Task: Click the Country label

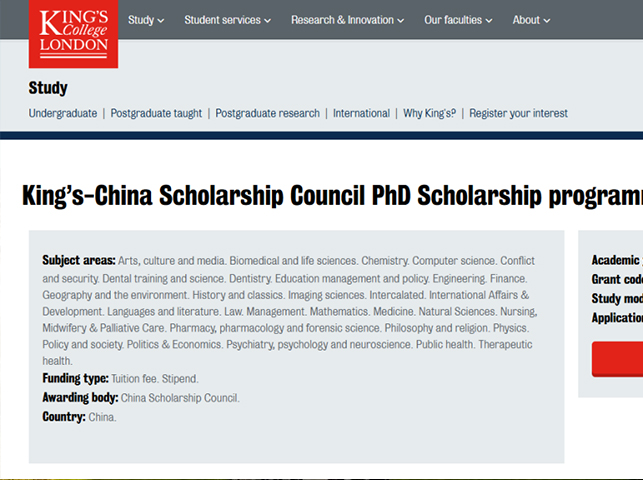Action: [x=64, y=417]
